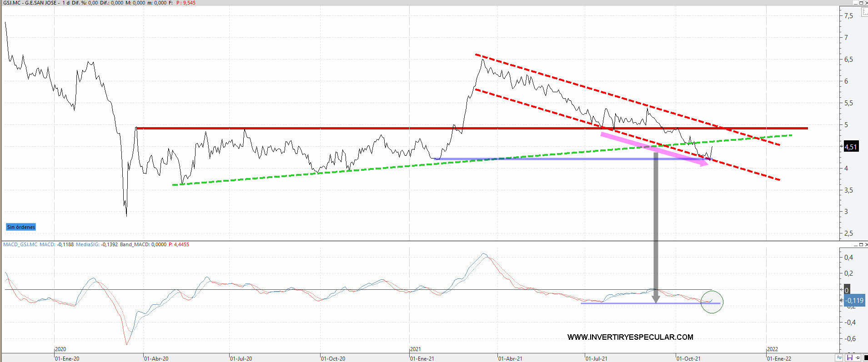Click the indicator lines icon in bottom bar
Image resolution: width=868 pixels, height=362 pixels.
840,358
